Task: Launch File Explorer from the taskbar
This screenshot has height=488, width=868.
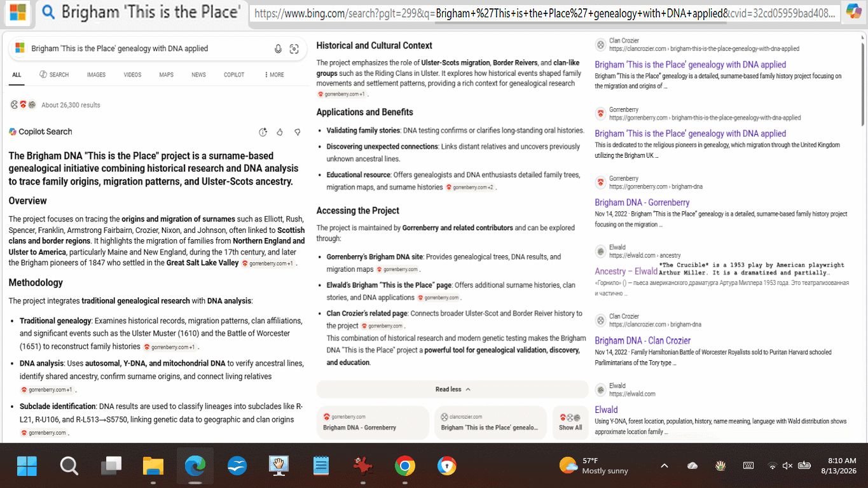Action: click(x=153, y=466)
